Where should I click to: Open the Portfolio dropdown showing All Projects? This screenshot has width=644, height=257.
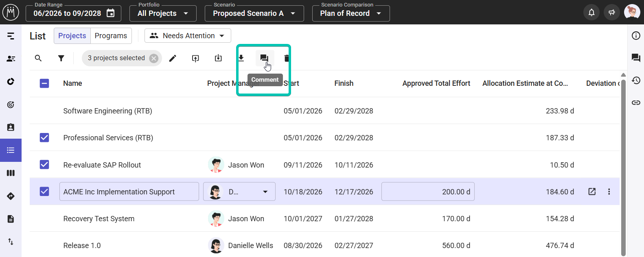(163, 13)
